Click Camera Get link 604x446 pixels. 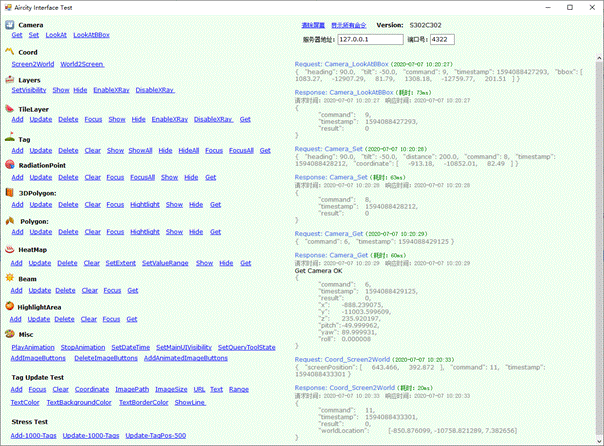coord(17,35)
